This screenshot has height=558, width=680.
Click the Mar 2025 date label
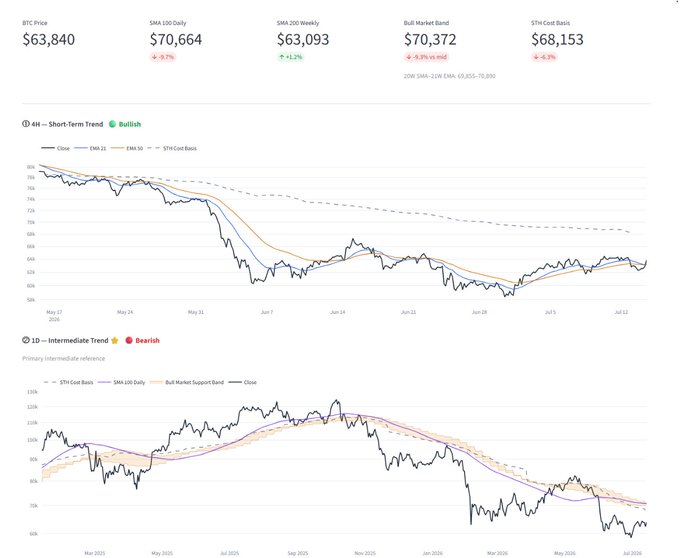95,553
